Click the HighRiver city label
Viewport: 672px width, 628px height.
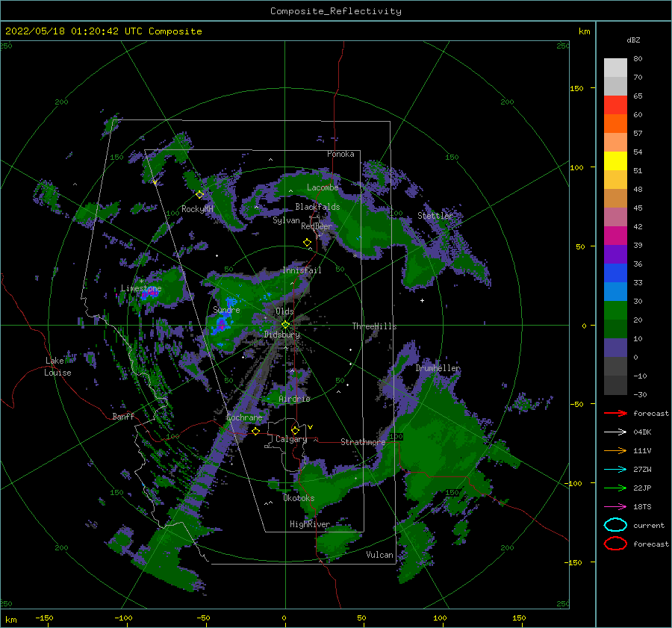pos(310,524)
